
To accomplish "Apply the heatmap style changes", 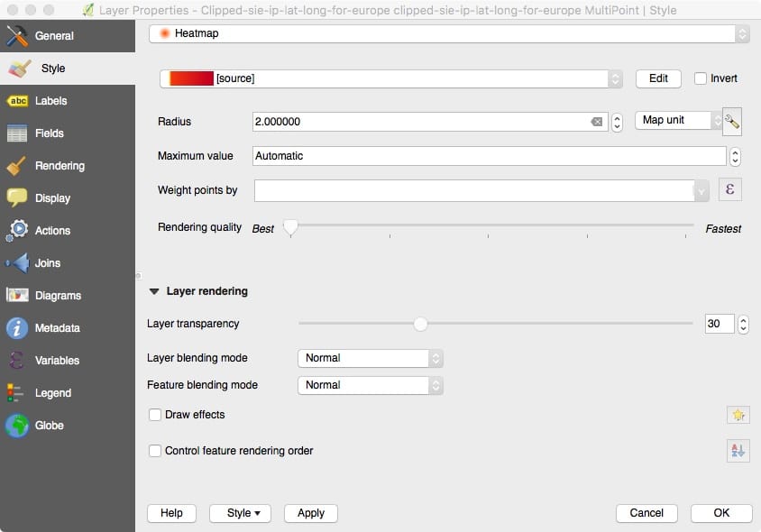I will [310, 513].
